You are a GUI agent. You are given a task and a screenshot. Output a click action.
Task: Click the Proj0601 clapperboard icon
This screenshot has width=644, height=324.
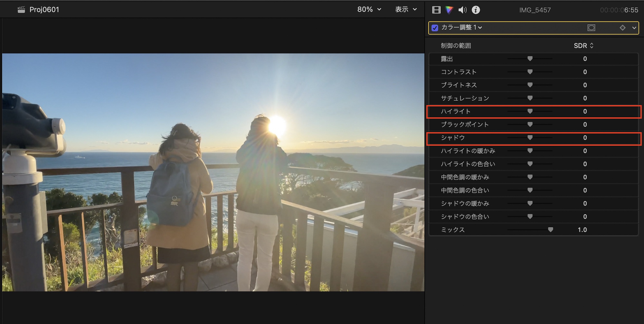[21, 10]
